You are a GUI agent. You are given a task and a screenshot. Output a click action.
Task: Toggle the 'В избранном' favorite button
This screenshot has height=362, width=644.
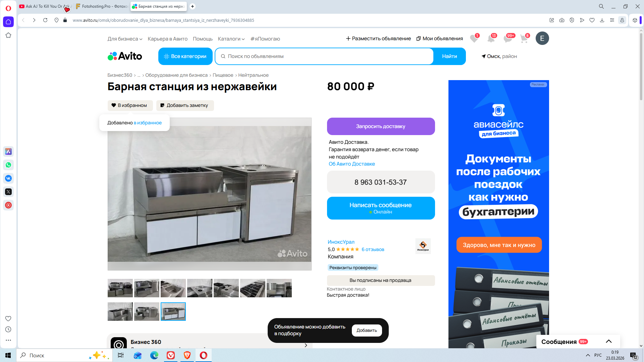[x=130, y=105]
